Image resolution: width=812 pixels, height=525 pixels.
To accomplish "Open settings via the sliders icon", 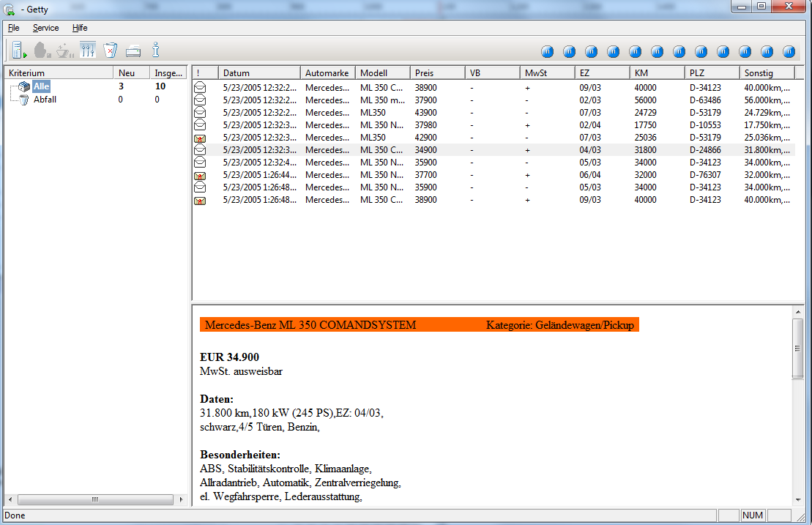I will coord(88,51).
